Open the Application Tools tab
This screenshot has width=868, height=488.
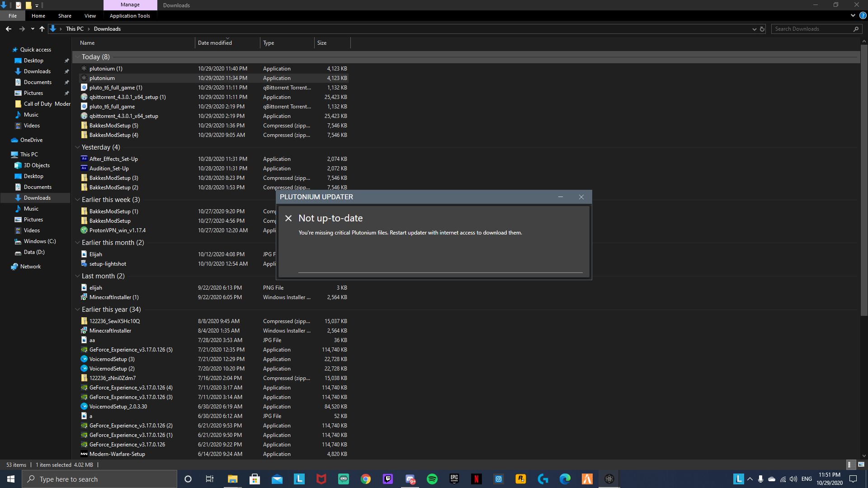[x=130, y=16]
